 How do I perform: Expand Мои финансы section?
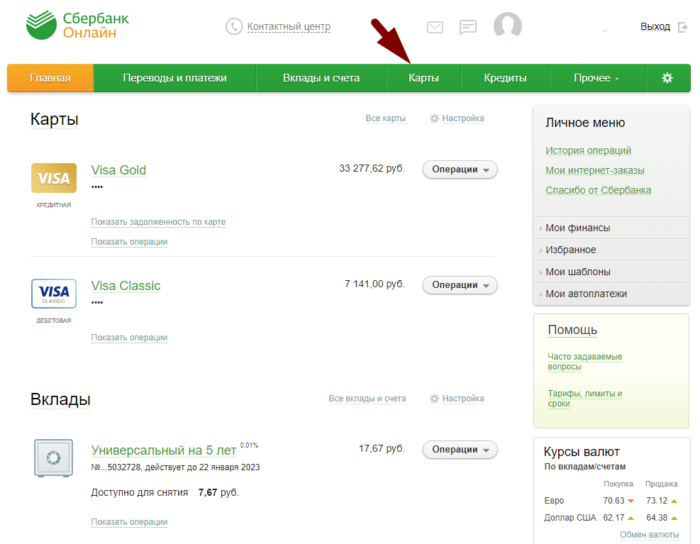pyautogui.click(x=577, y=228)
